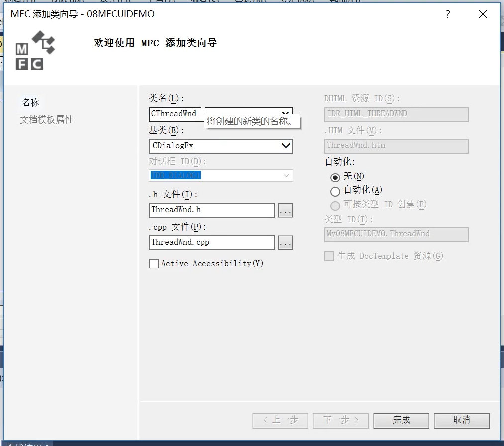Screen dimensions: 504x446
Task: Enable Active Accessibility checkbox
Action: pos(154,264)
